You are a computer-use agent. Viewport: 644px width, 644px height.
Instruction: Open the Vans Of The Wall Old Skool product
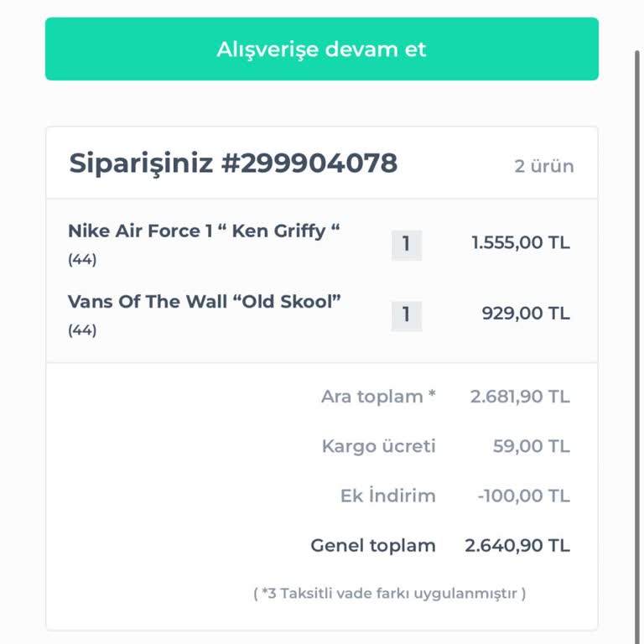pos(205,302)
